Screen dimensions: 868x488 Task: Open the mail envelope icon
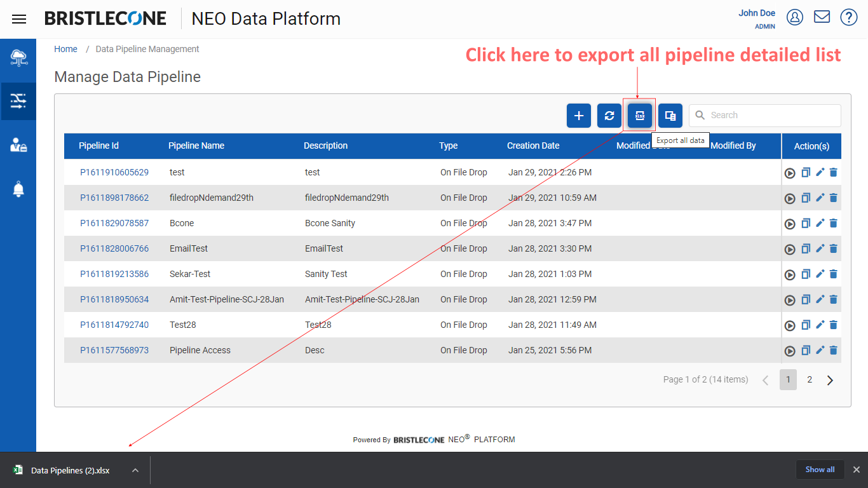(822, 17)
